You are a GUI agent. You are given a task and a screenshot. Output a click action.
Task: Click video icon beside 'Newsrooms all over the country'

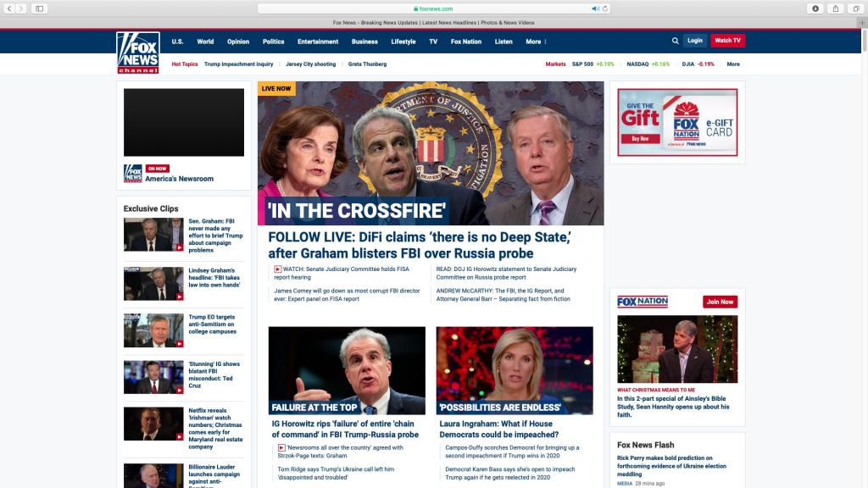281,447
